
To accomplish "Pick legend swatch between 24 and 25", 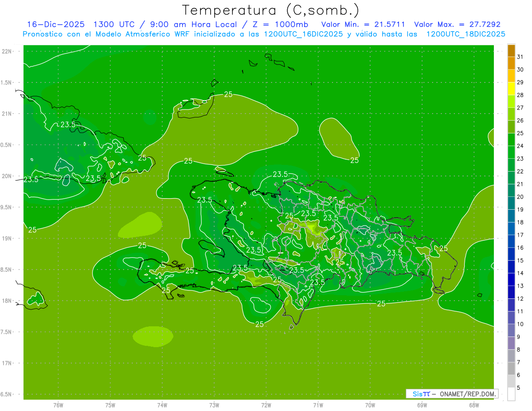I will [511, 140].
